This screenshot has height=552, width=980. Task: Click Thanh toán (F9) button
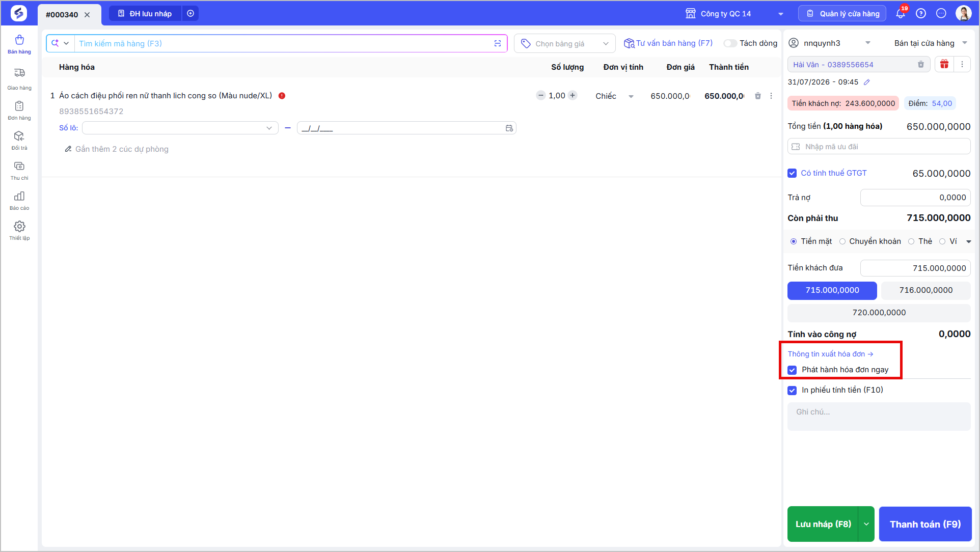click(925, 524)
